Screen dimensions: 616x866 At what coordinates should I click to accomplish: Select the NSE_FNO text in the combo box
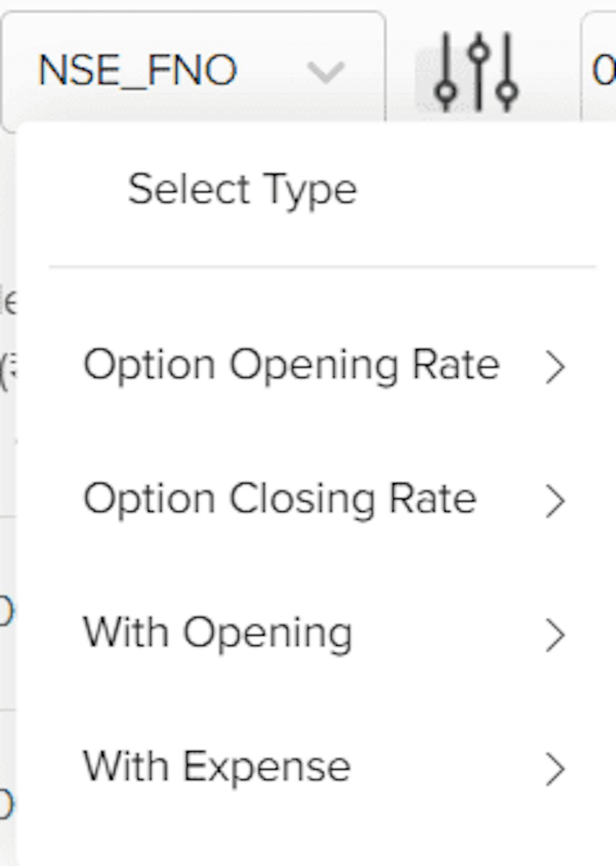tap(137, 71)
